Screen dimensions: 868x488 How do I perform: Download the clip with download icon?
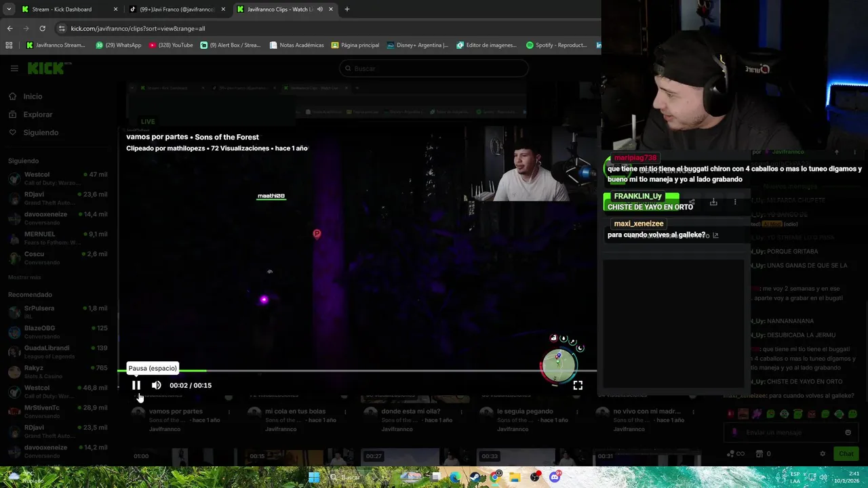[x=713, y=202]
